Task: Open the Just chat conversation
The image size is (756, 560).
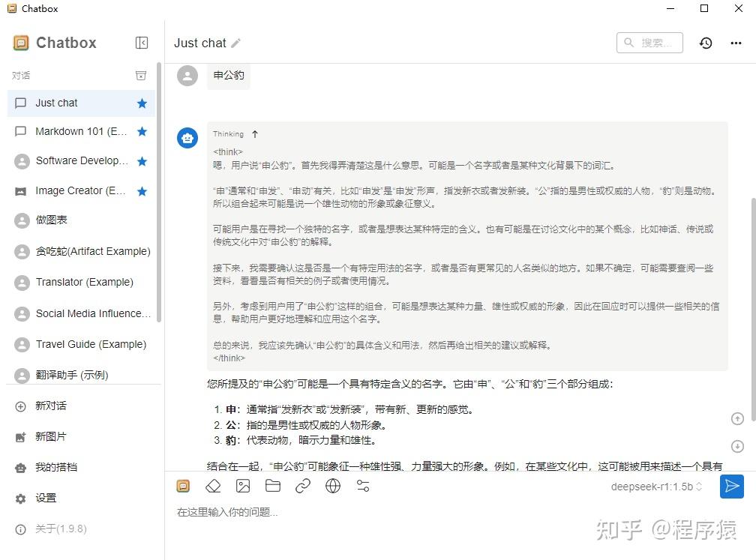Action: click(81, 103)
